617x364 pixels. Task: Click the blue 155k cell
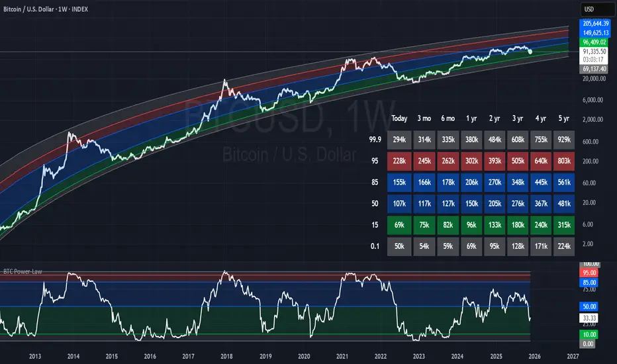399,182
